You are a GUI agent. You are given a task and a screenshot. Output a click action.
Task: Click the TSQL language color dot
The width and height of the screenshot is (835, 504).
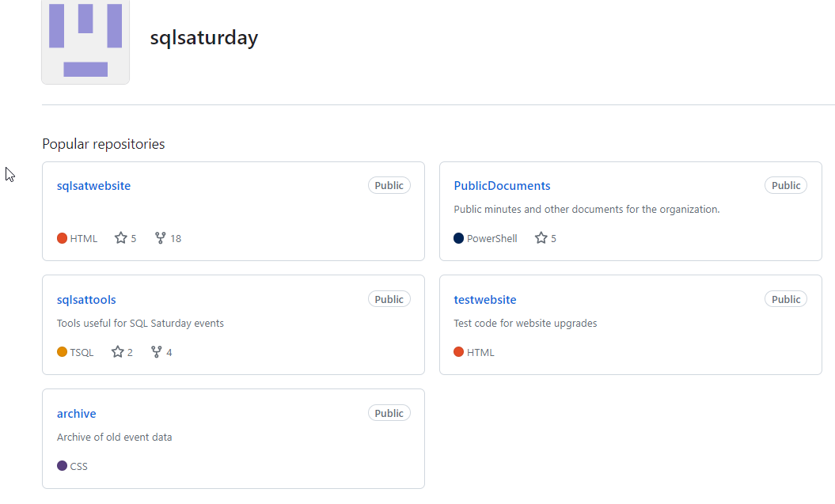62,352
